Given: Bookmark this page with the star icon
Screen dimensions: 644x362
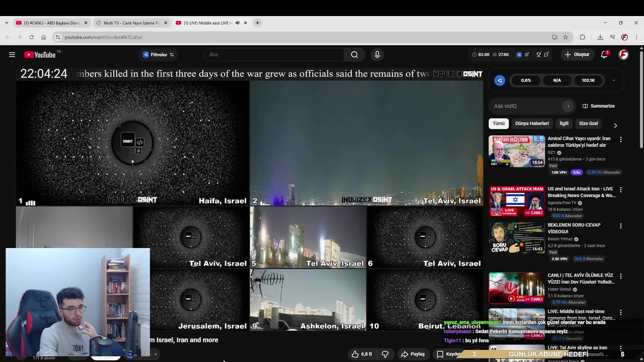Looking at the screenshot, I should coord(566,37).
